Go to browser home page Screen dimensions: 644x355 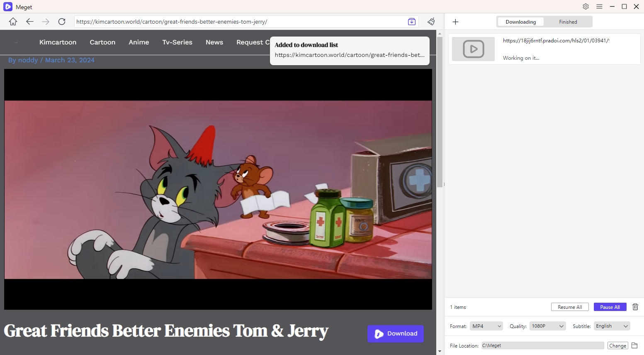(13, 22)
